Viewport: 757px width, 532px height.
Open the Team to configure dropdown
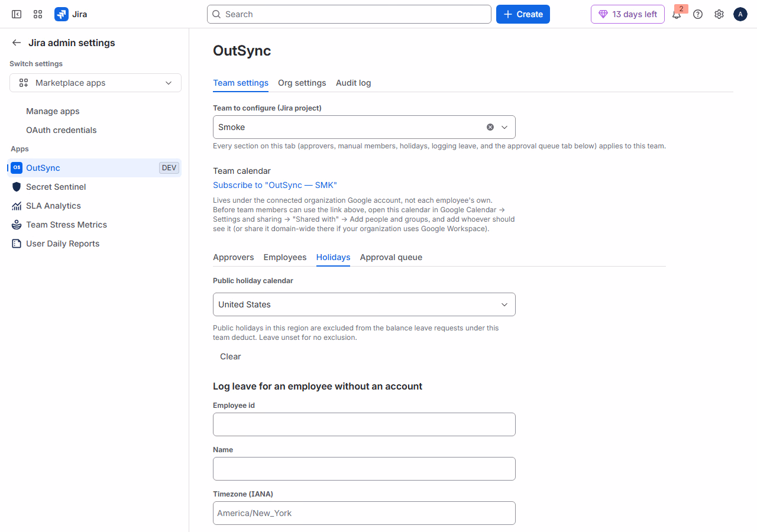(364, 127)
